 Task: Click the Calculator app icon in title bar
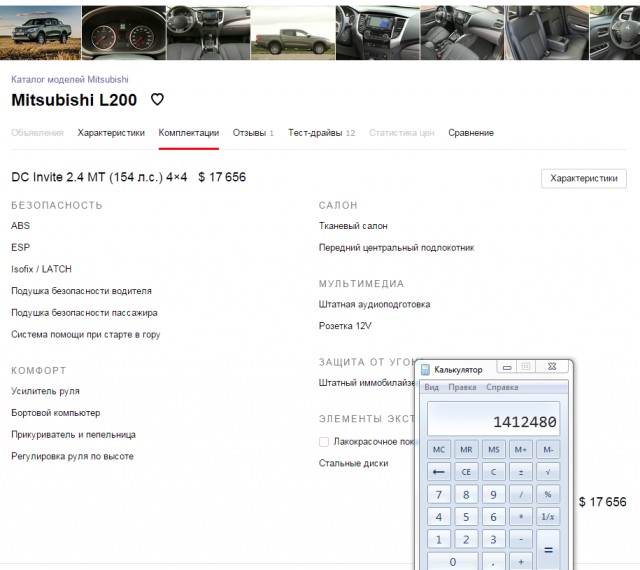point(425,370)
